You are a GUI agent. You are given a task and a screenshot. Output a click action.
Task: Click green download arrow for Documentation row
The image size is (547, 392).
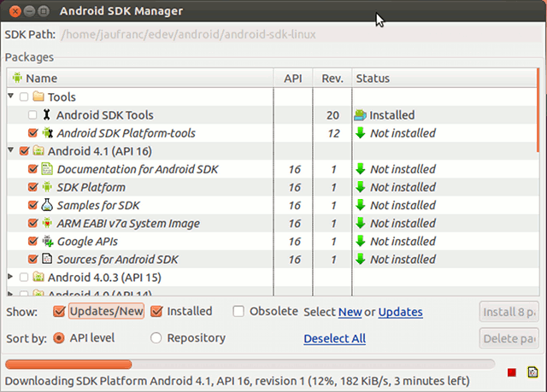pos(360,169)
